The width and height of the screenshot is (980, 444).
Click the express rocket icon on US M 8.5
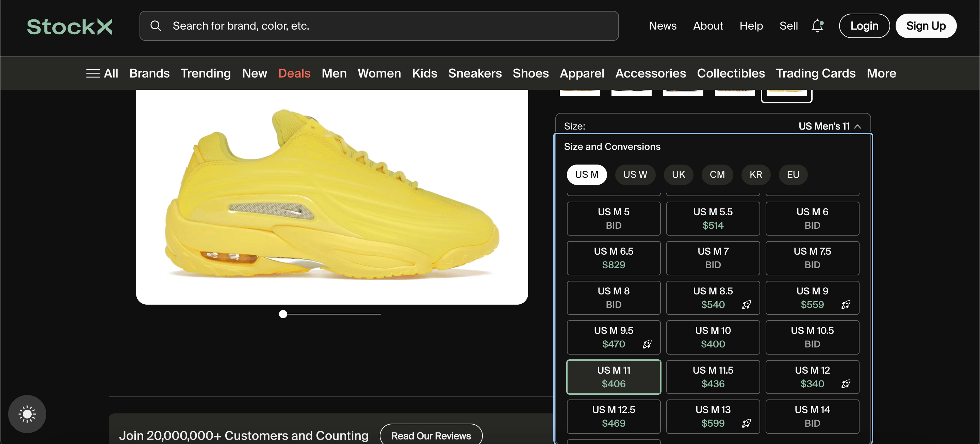pos(747,305)
